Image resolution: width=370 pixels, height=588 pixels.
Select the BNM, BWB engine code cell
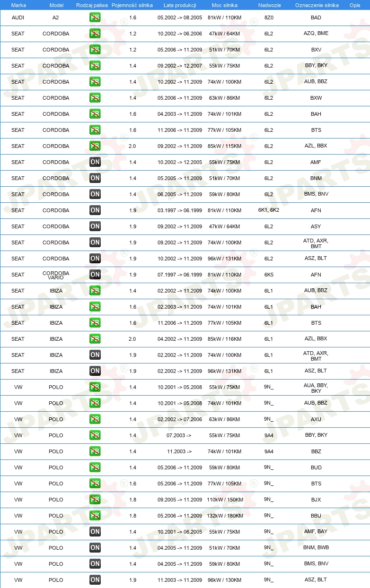coord(316,548)
